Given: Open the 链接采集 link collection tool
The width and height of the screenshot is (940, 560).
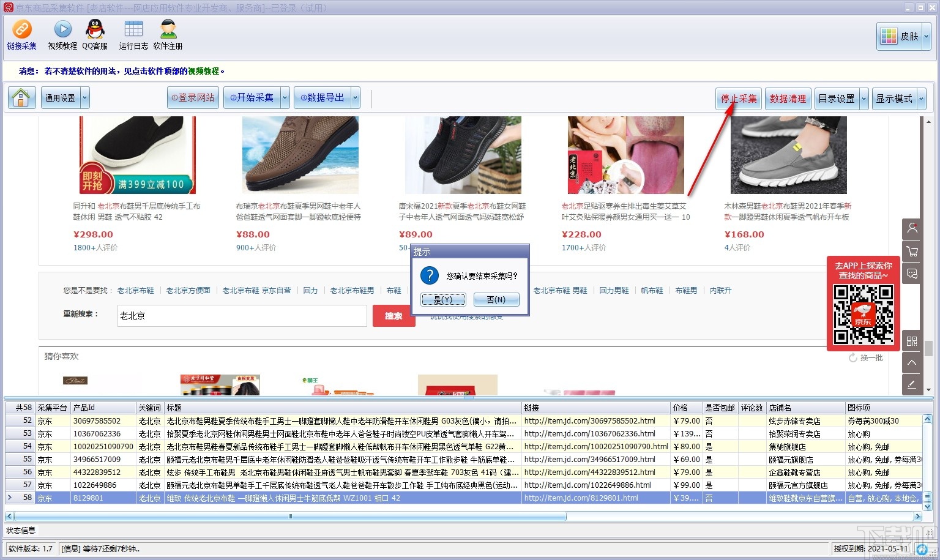Looking at the screenshot, I should coord(22,35).
